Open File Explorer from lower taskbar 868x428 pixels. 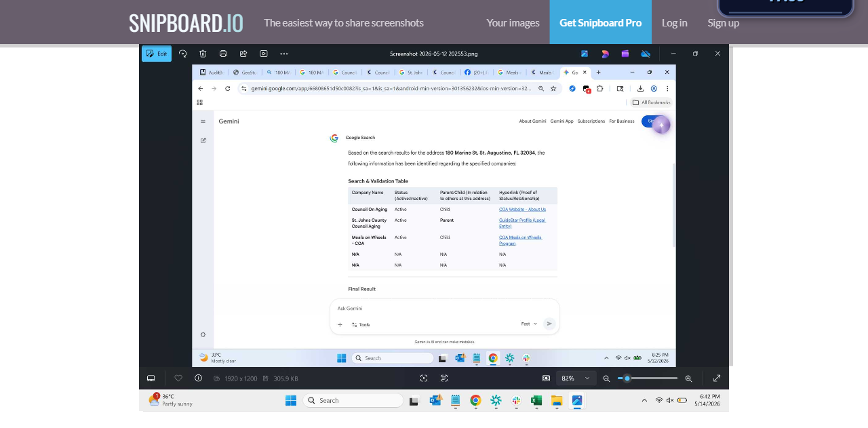(x=557, y=400)
